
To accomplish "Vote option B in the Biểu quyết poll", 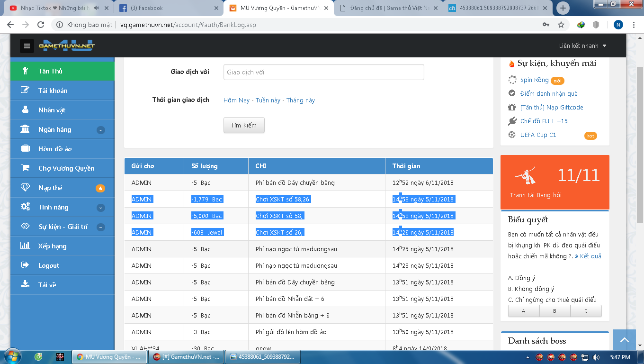I will coord(555,311).
